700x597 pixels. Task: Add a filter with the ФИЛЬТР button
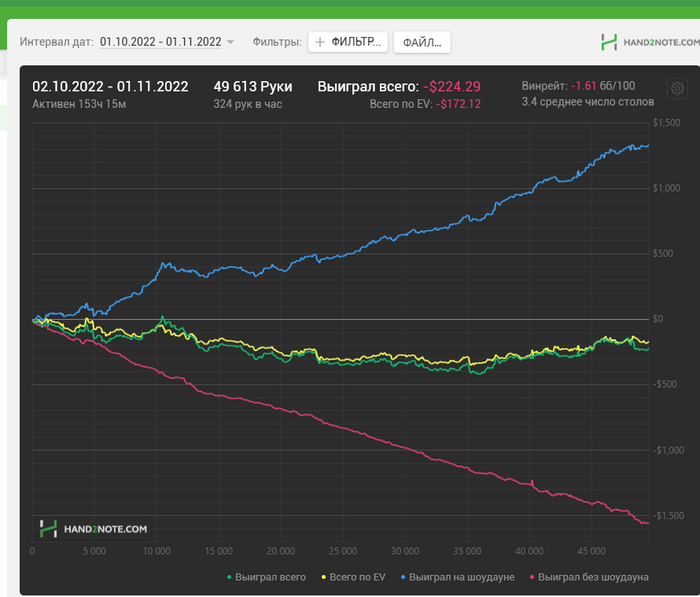click(x=348, y=42)
